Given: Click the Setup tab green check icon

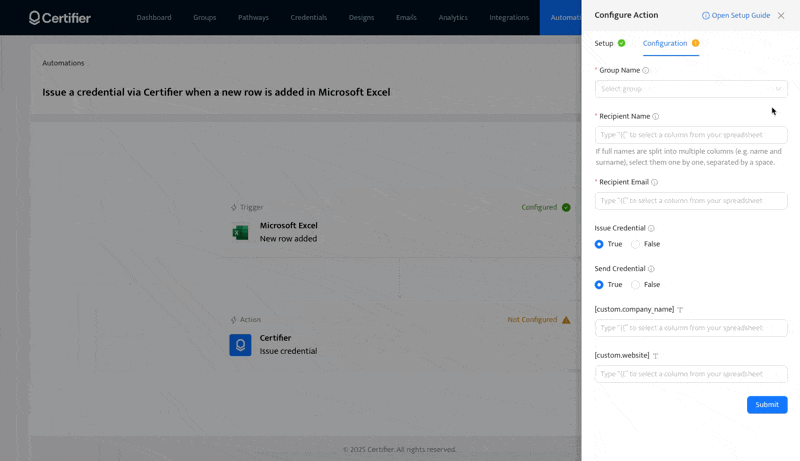Looking at the screenshot, I should (x=621, y=43).
